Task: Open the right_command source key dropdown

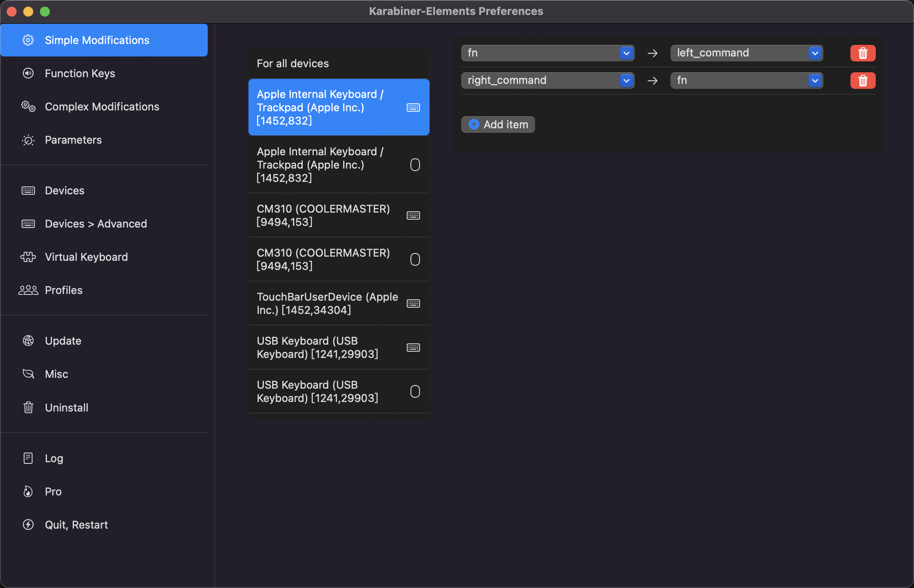Action: pyautogui.click(x=548, y=81)
